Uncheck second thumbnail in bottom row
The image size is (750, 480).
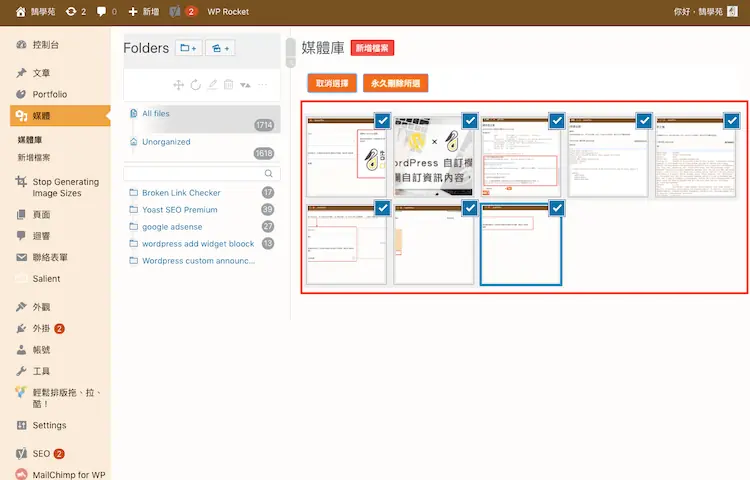470,208
